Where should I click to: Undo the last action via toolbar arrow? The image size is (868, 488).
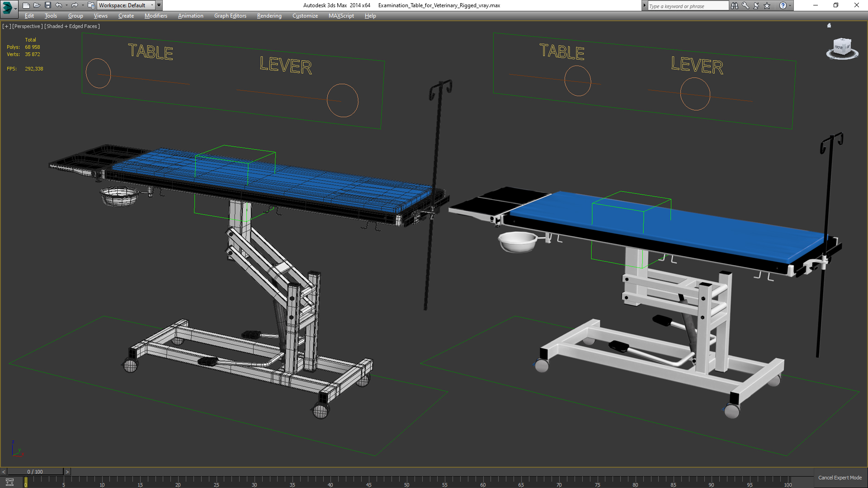[x=58, y=5]
